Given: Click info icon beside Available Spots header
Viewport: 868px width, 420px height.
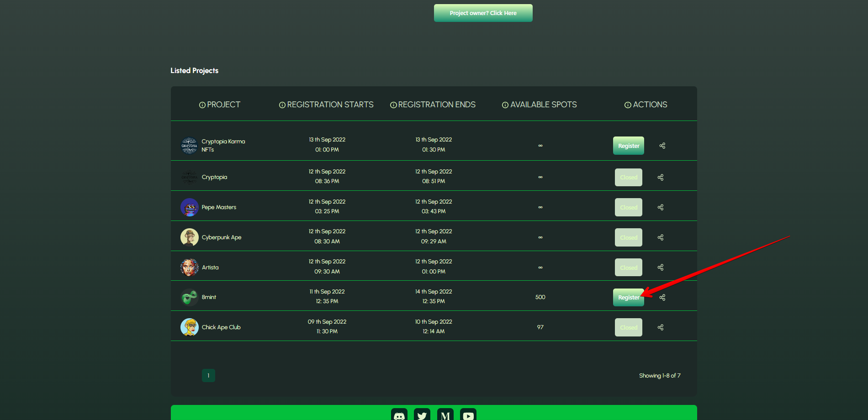Looking at the screenshot, I should (505, 105).
